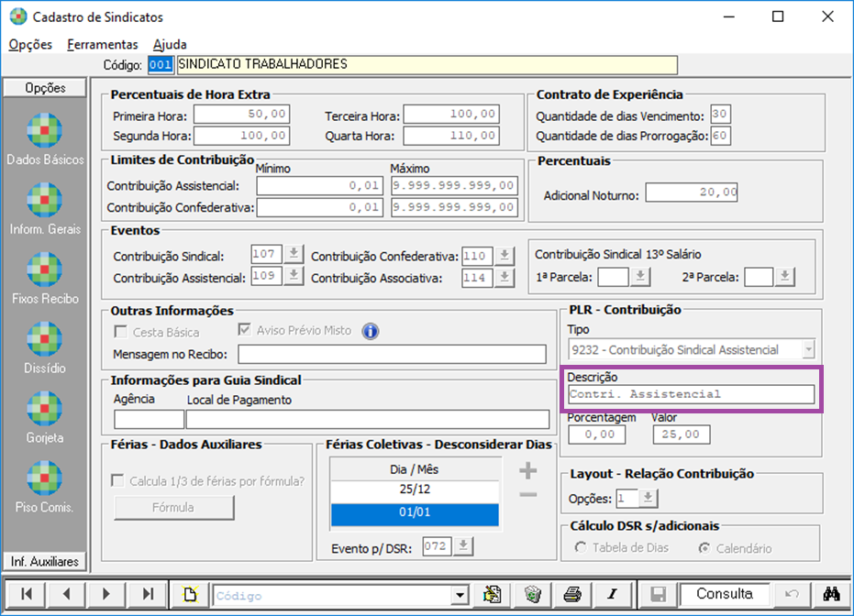The width and height of the screenshot is (854, 616).
Task: Open Contribuição Sindical event lookup arrow
Action: (294, 254)
